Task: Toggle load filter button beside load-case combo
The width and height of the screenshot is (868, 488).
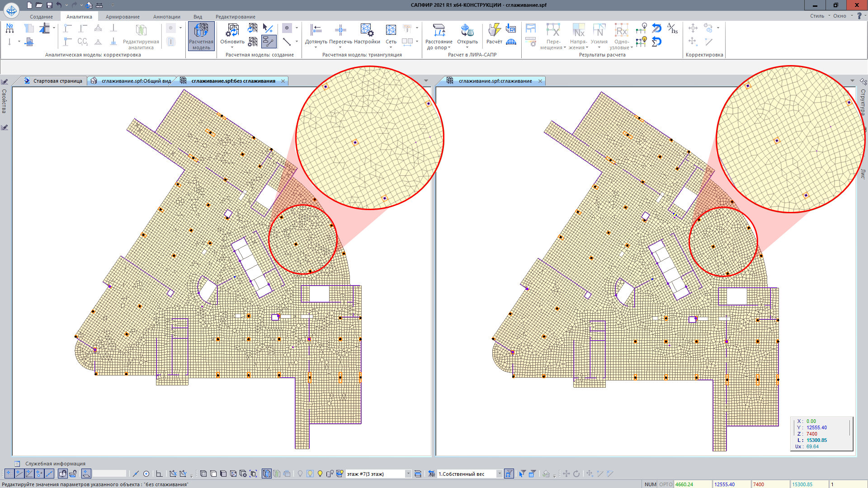Action: 509,474
